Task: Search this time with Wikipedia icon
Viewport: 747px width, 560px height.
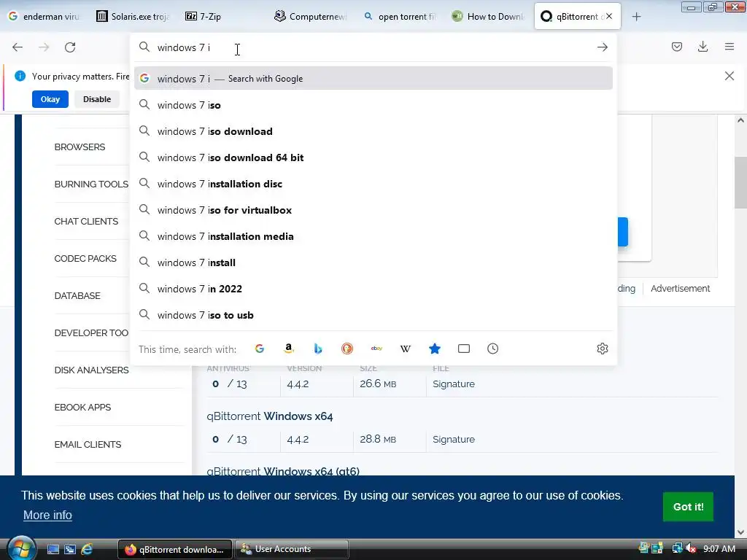Action: pos(406,349)
